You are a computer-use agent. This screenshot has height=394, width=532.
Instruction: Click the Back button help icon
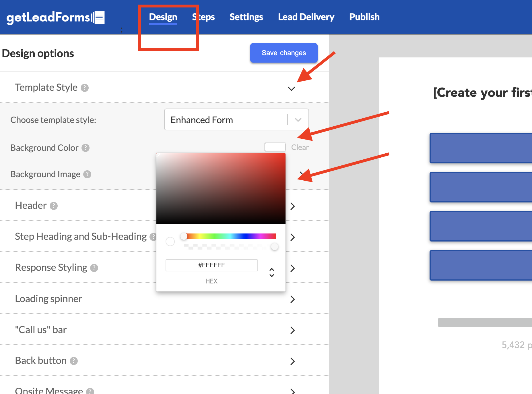tap(73, 361)
